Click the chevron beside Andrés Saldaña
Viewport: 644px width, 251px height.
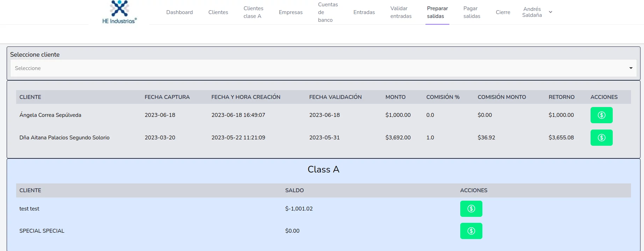(x=551, y=12)
